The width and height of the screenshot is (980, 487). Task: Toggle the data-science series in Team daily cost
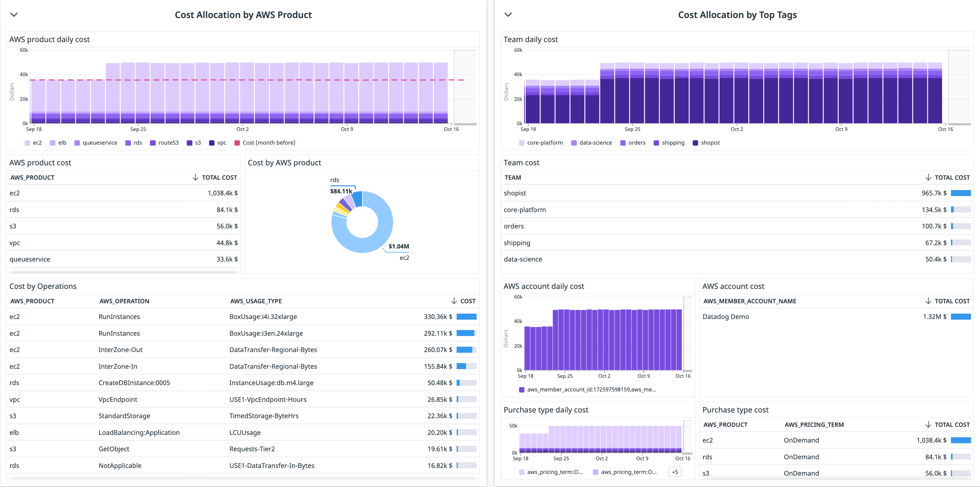coord(591,143)
